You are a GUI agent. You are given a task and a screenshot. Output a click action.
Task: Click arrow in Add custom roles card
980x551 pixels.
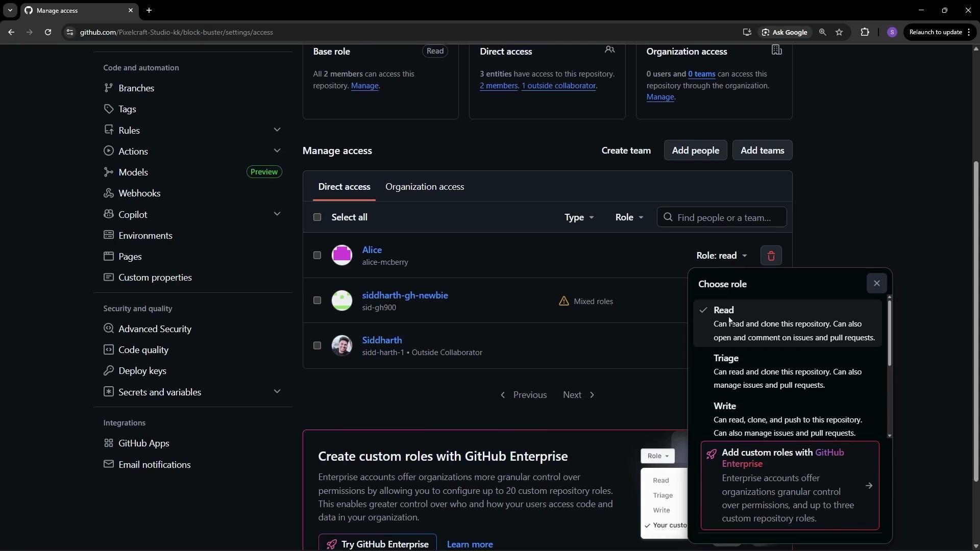click(x=869, y=486)
